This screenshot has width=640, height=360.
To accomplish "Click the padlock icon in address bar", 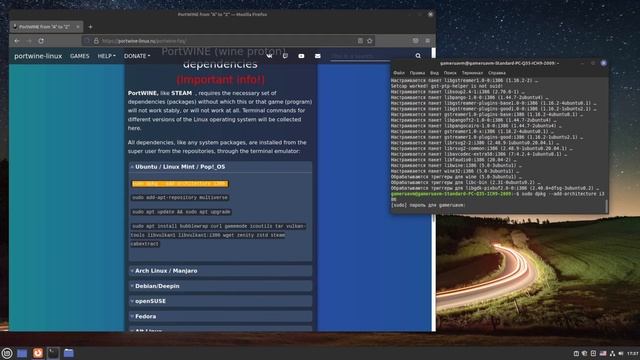I will point(96,41).
